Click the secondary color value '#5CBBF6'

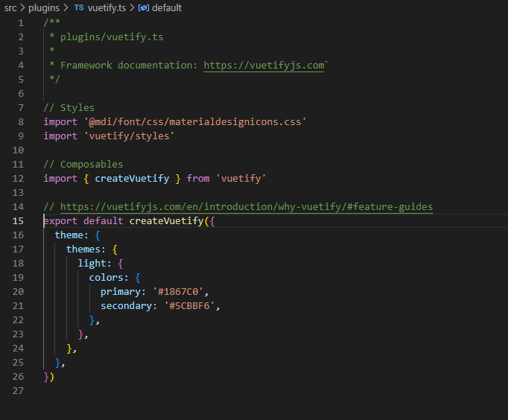pos(189,306)
